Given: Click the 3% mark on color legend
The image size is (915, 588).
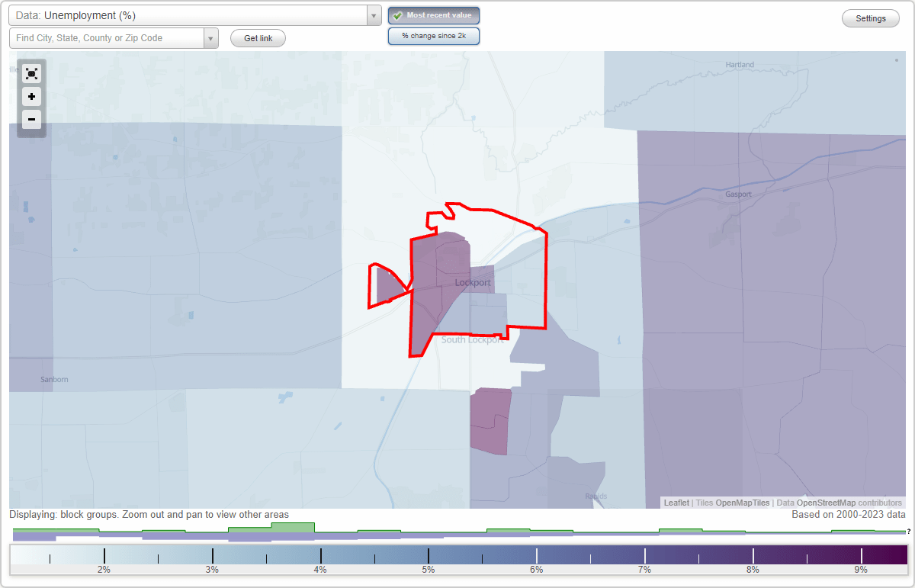Looking at the screenshot, I should click(212, 570).
